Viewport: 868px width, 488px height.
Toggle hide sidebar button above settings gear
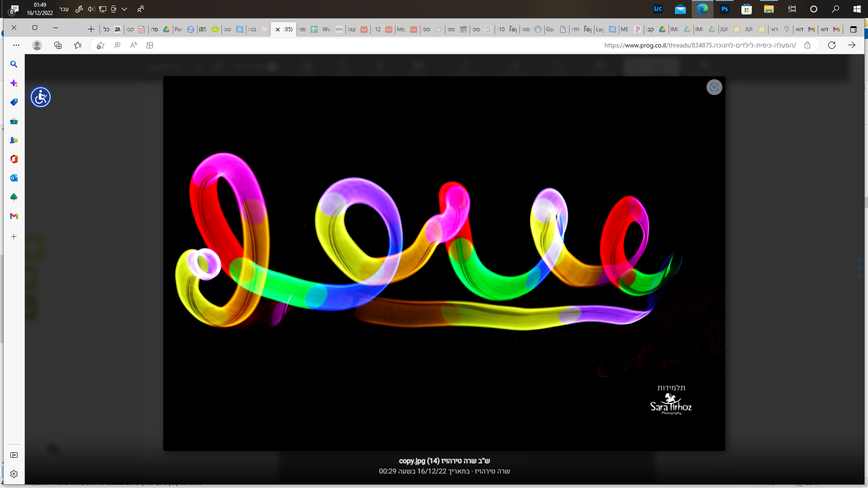click(14, 455)
